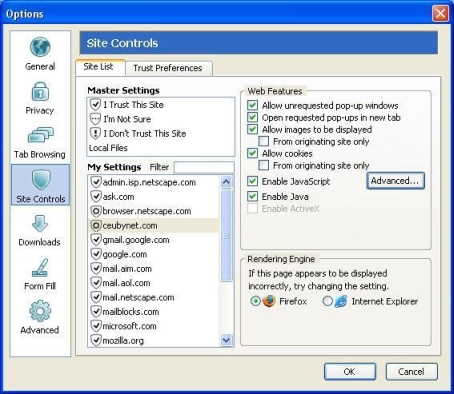Select the 'I Trust This Site' entry text

(134, 105)
